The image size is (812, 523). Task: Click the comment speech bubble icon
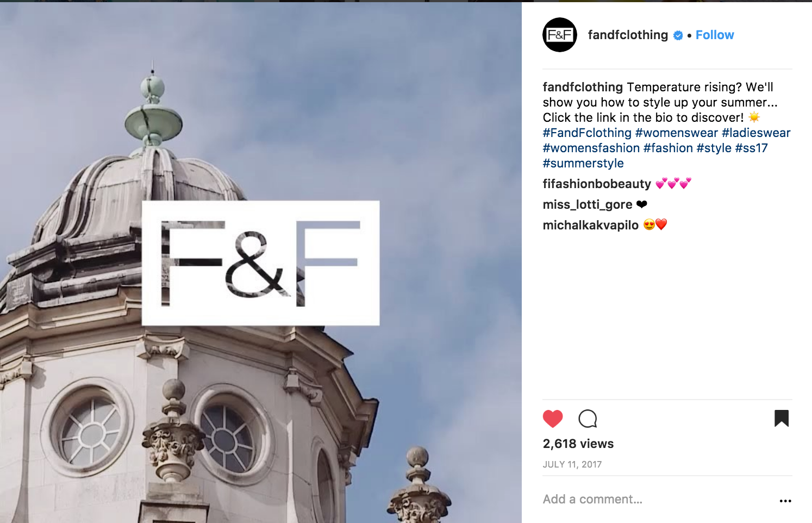pos(588,419)
